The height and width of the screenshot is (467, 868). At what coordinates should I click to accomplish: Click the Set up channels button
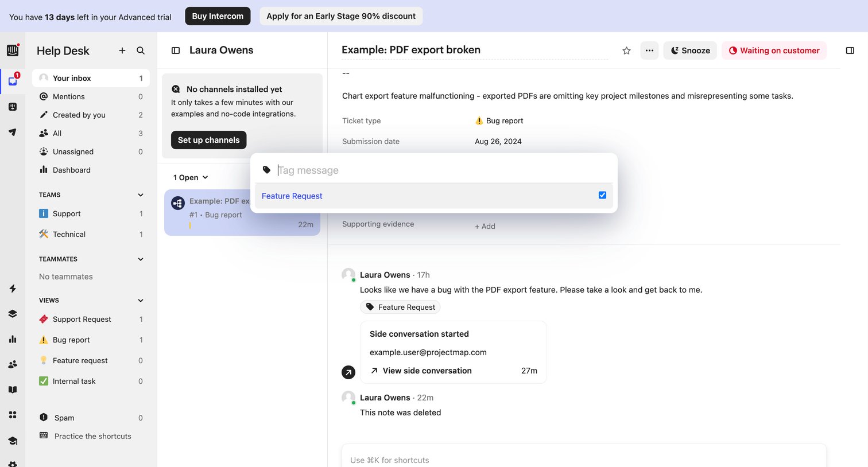click(x=209, y=140)
